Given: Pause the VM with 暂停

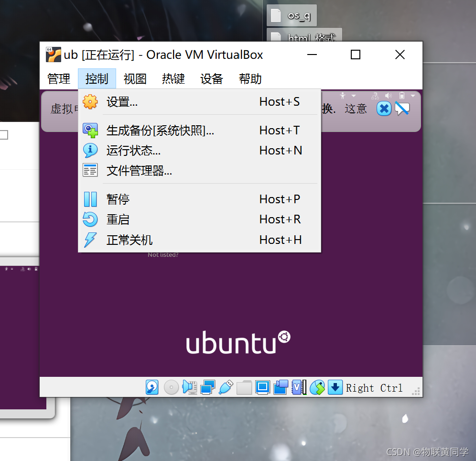Looking at the screenshot, I should pyautogui.click(x=199, y=199).
